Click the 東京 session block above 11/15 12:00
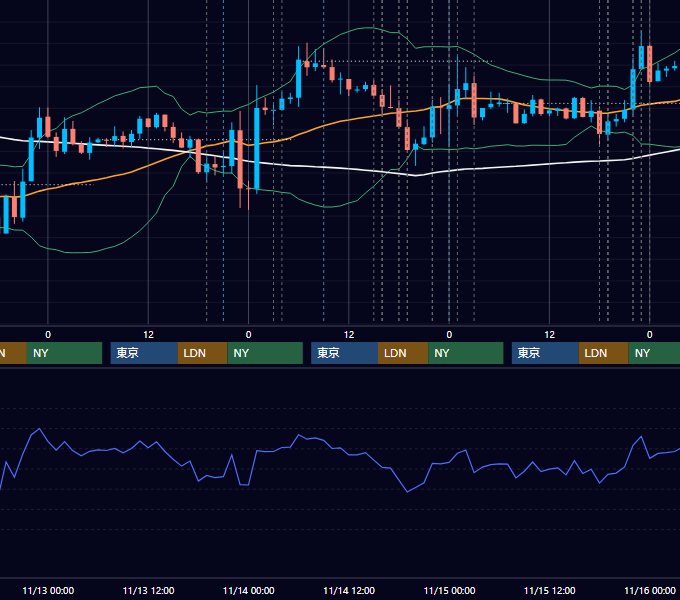Viewport: 680px width, 600px height. (545, 353)
